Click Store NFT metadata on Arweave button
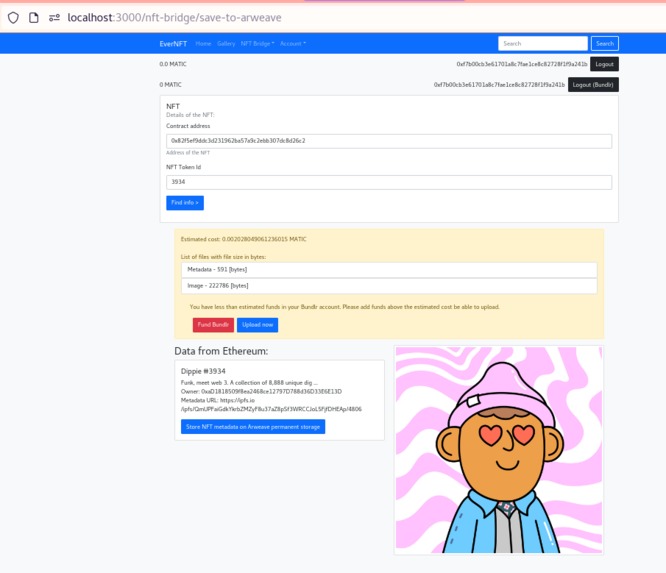Viewport: 666px width, 573px height. (x=253, y=427)
